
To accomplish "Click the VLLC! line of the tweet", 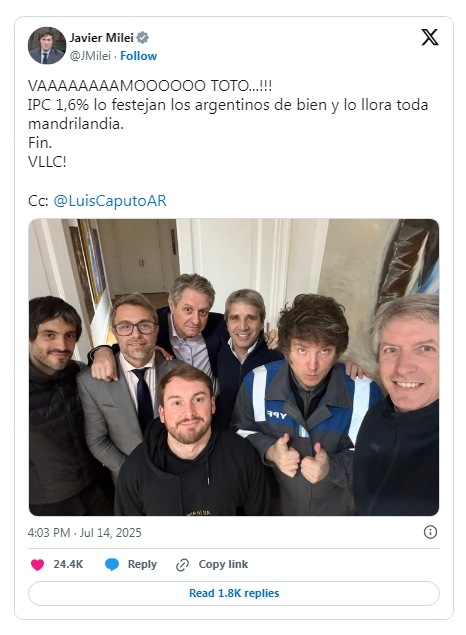I will [x=47, y=162].
